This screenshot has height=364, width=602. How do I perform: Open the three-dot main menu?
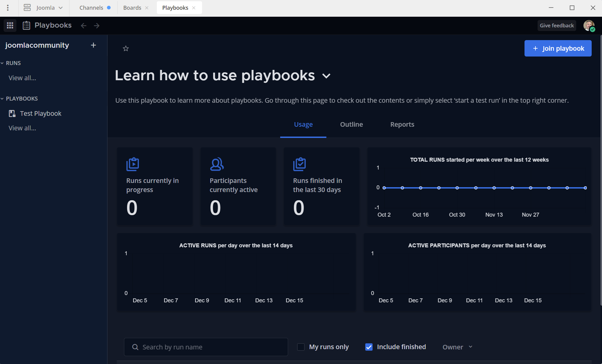tap(8, 8)
